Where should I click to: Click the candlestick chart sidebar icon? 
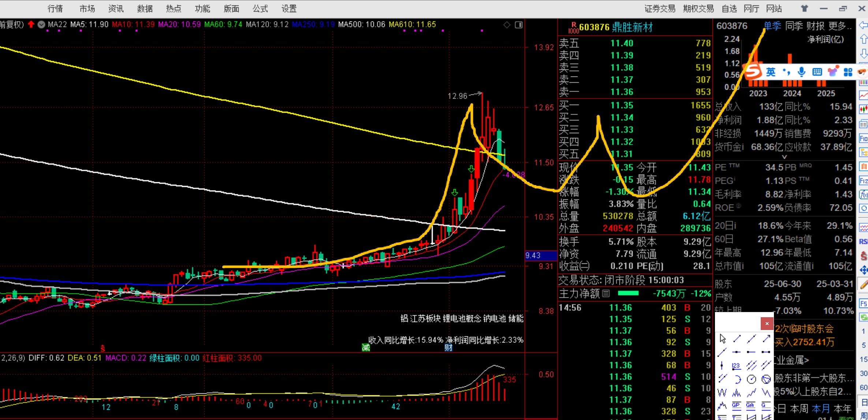click(x=863, y=109)
